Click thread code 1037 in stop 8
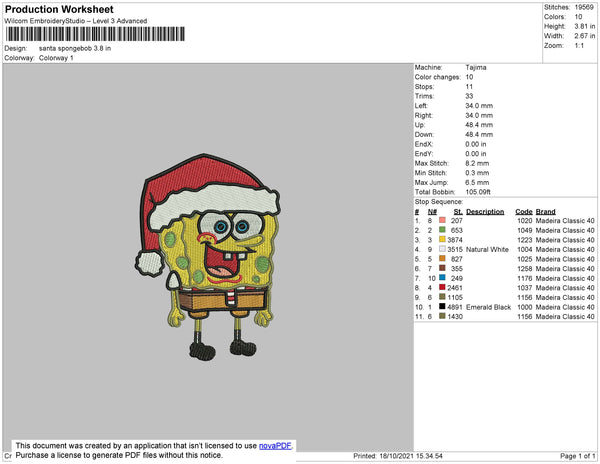Viewport: 600px width, 464px height. tap(525, 288)
